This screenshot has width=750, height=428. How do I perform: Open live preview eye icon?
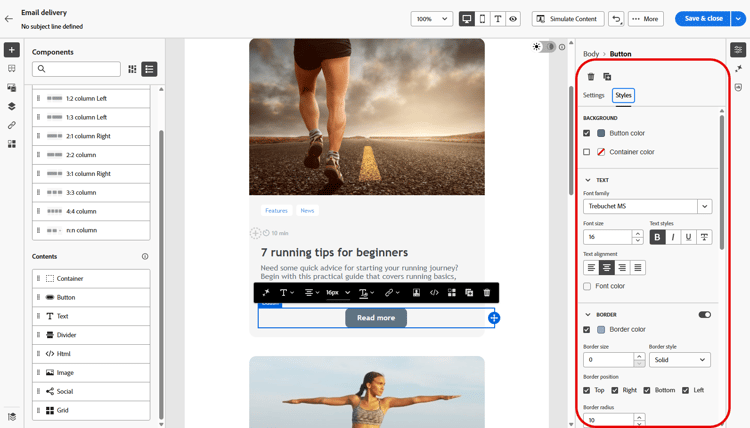[x=513, y=19]
